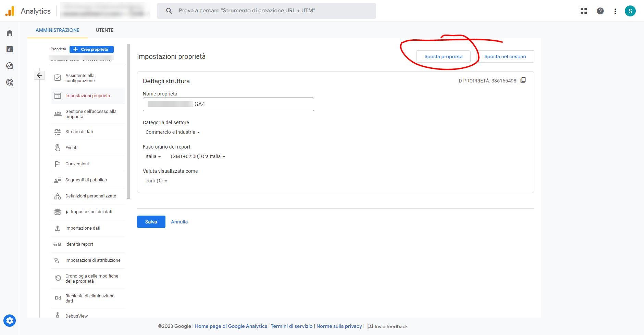Open the Help question mark icon
The image size is (644, 335).
(x=600, y=11)
